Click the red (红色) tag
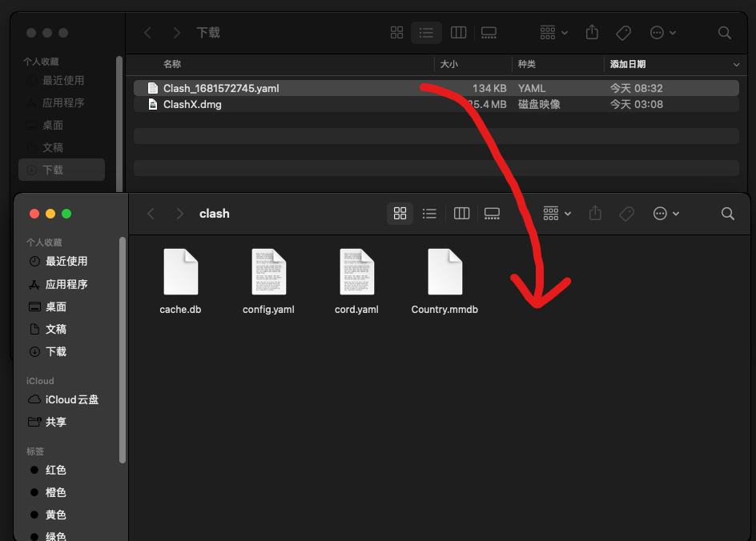Image resolution: width=756 pixels, height=541 pixels. tap(55, 470)
